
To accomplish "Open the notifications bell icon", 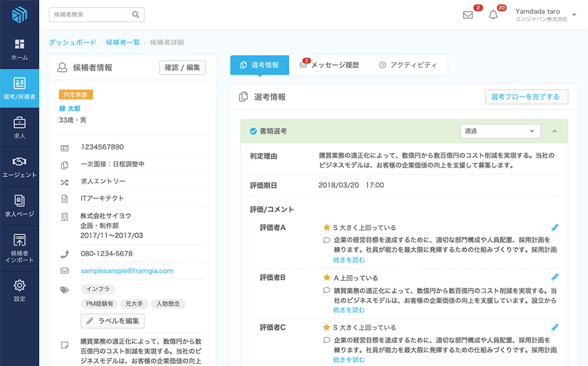I will [x=493, y=15].
